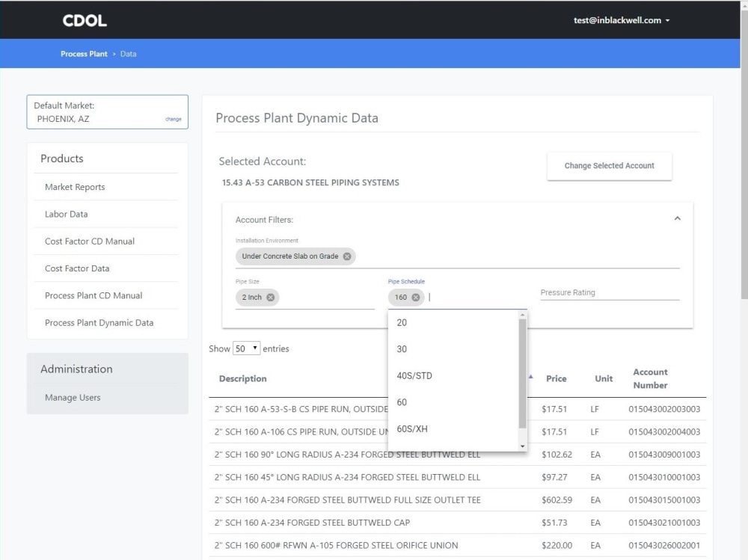The height and width of the screenshot is (560, 748).
Task: Remove the 'Under Concrete Slab on Grade' filter chip
Action: pos(346,256)
